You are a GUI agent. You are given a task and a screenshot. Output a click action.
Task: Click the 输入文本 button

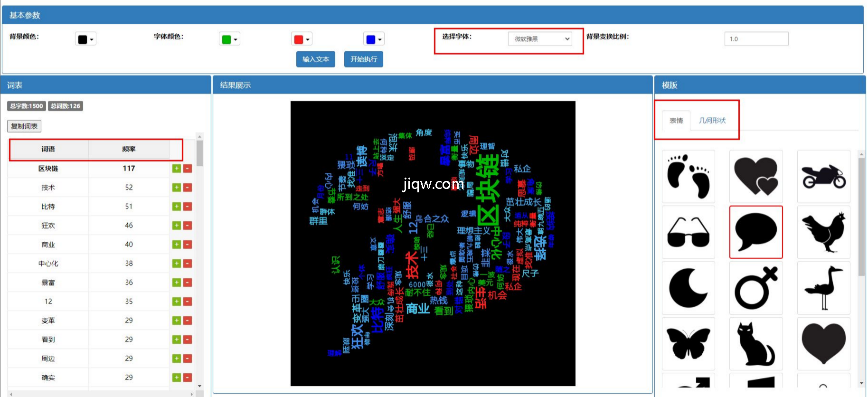pos(316,59)
